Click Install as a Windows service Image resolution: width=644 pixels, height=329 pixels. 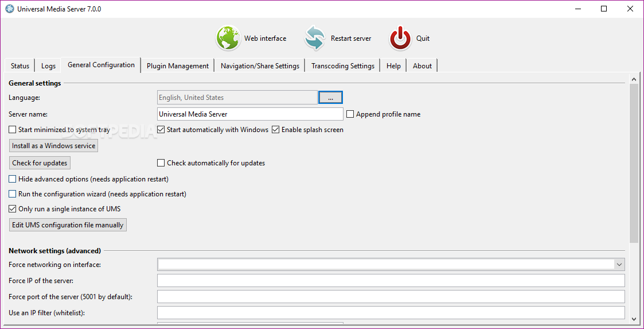tap(54, 146)
